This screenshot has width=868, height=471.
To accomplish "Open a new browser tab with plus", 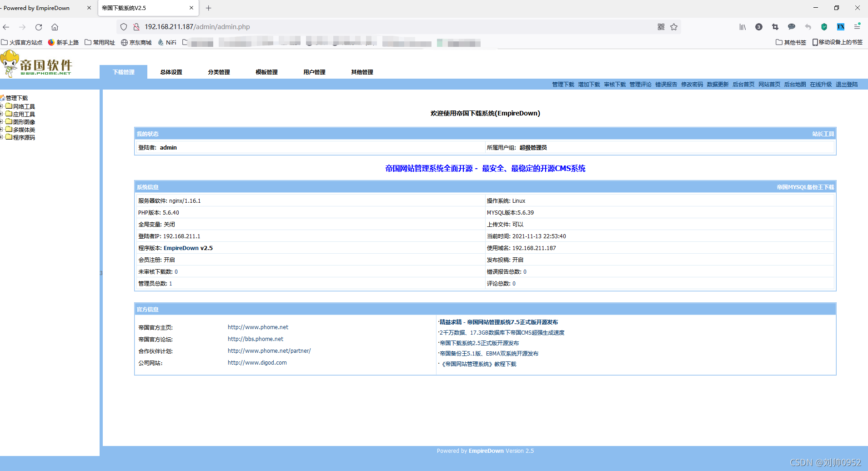I will point(209,8).
